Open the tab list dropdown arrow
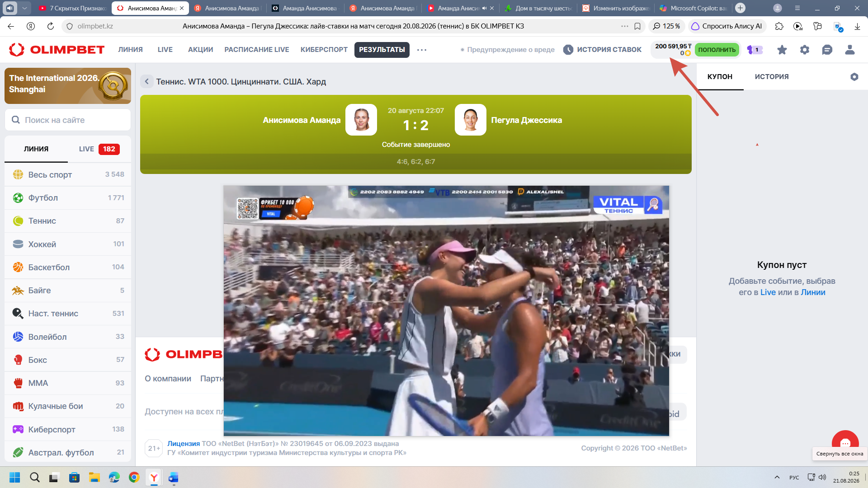868x488 pixels. click(25, 8)
